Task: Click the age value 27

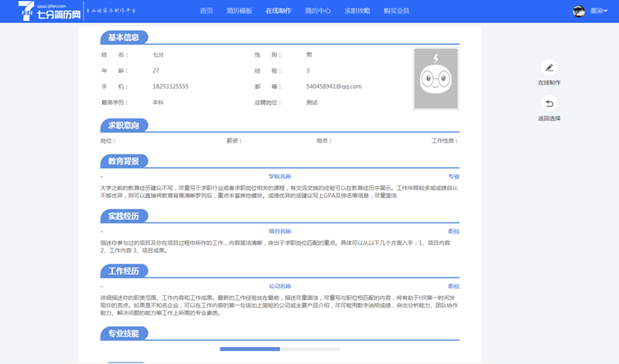Action: coord(156,70)
